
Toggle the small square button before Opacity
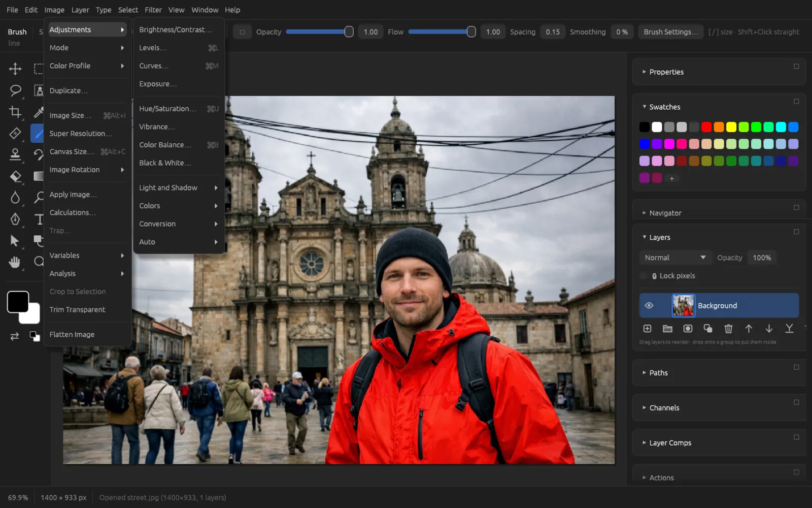[242, 32]
